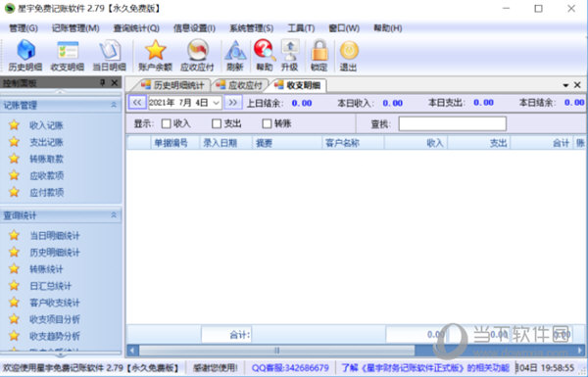Open the date dropdown 2021年7月4日

click(216, 103)
